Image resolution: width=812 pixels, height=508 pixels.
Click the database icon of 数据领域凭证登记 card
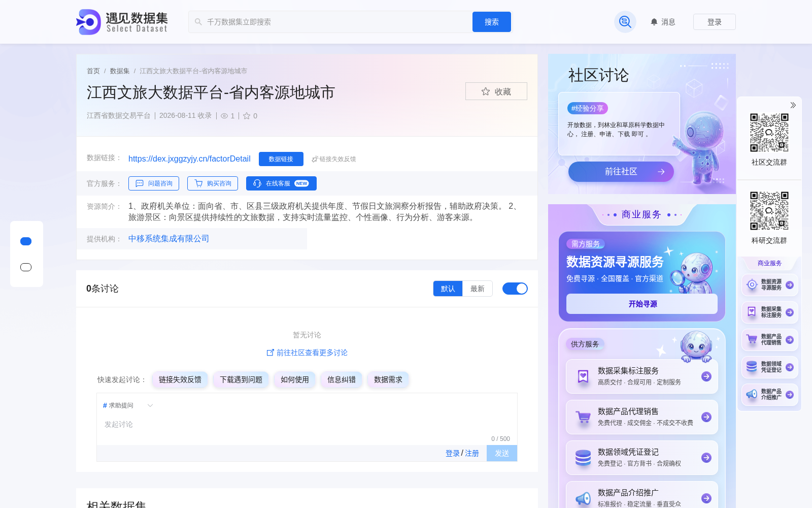(583, 458)
